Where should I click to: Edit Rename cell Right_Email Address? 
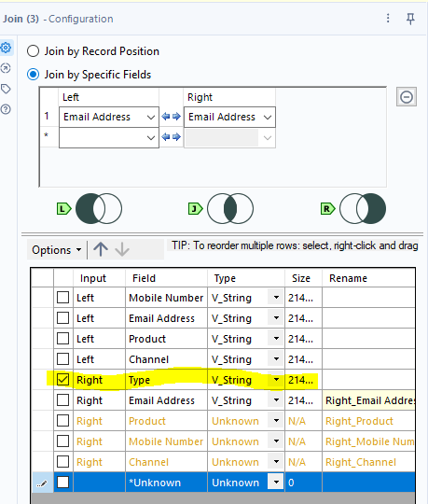(x=369, y=400)
